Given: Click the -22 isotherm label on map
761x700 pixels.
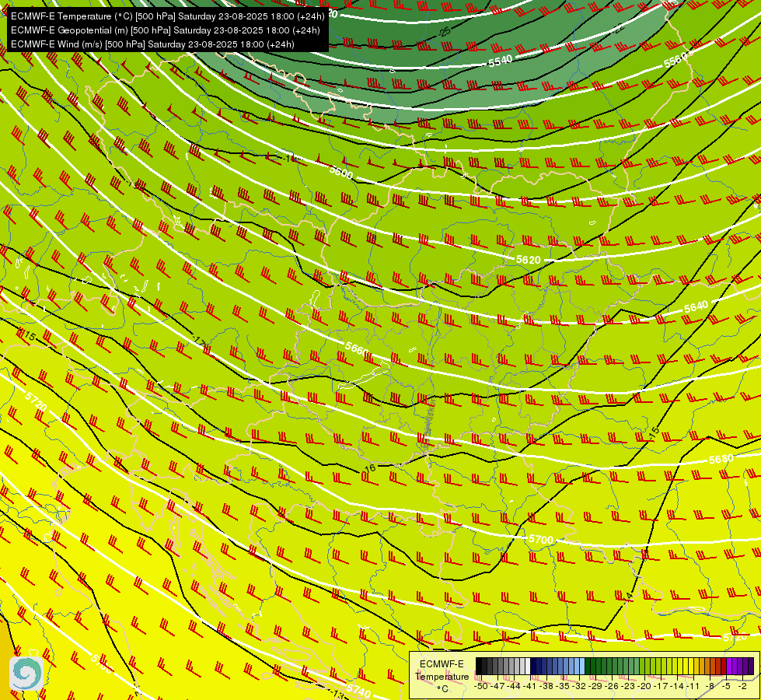Looking at the screenshot, I should click(618, 28).
